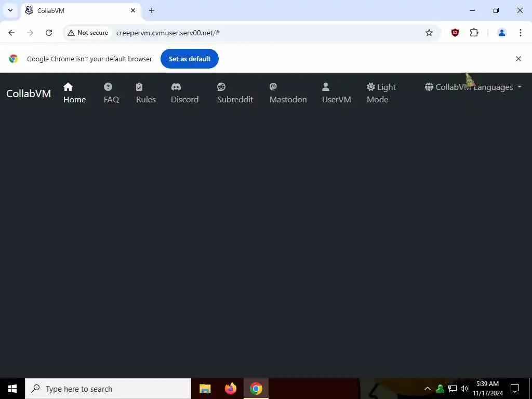
Task: Reload the current page
Action: 49,33
